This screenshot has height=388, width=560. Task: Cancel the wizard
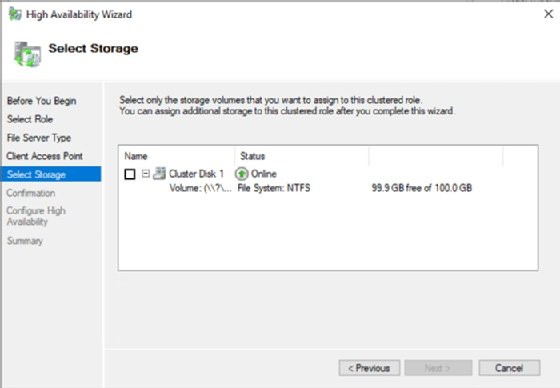[x=509, y=368]
